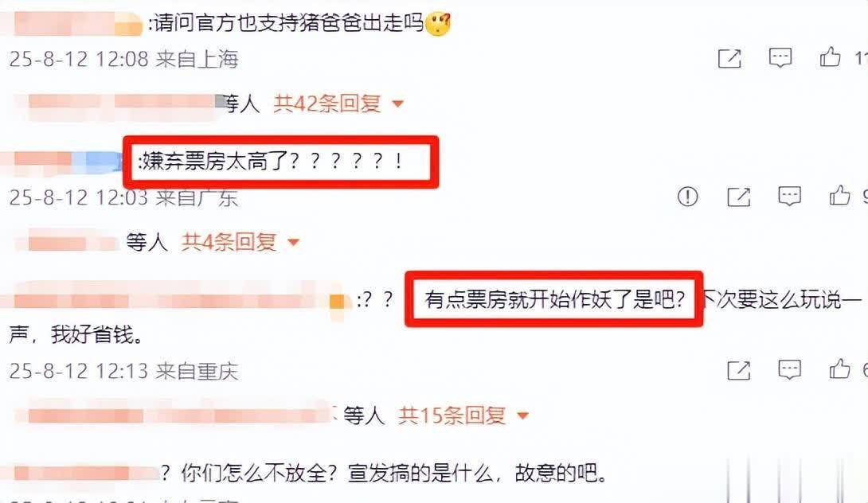Like the 12:03 Guangdong comment
Screen dimensions: 868x503
tap(839, 195)
